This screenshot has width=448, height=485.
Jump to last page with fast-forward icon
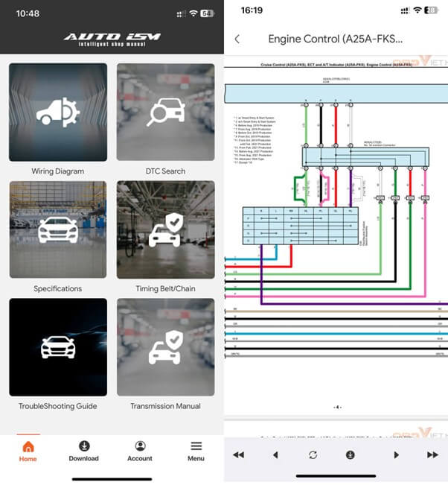click(432, 454)
